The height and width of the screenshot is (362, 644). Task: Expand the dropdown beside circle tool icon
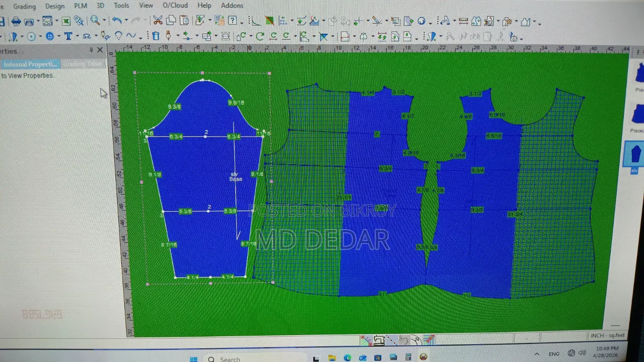(40, 37)
